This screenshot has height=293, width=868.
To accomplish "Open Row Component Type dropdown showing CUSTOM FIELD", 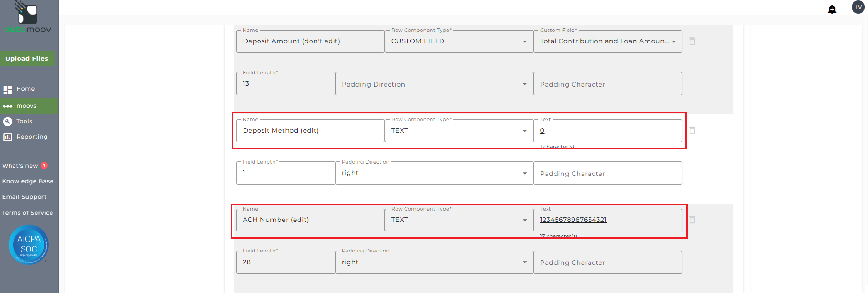I will 458,41.
